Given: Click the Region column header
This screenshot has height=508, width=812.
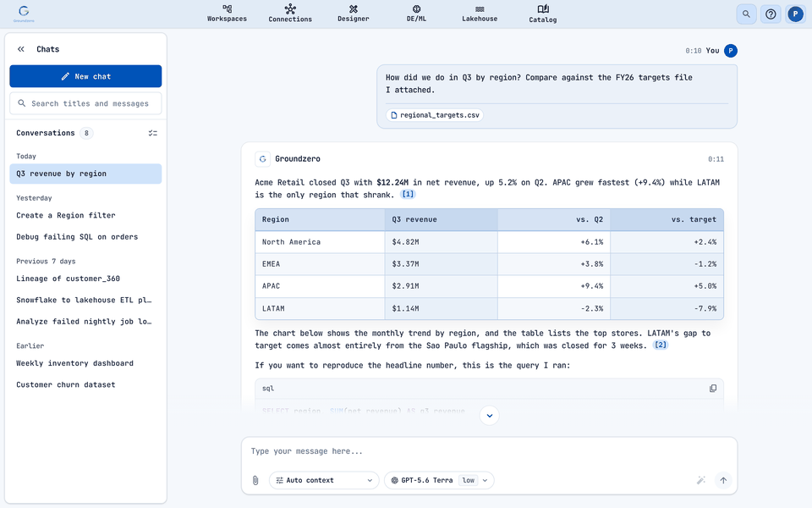Looking at the screenshot, I should coord(320,220).
